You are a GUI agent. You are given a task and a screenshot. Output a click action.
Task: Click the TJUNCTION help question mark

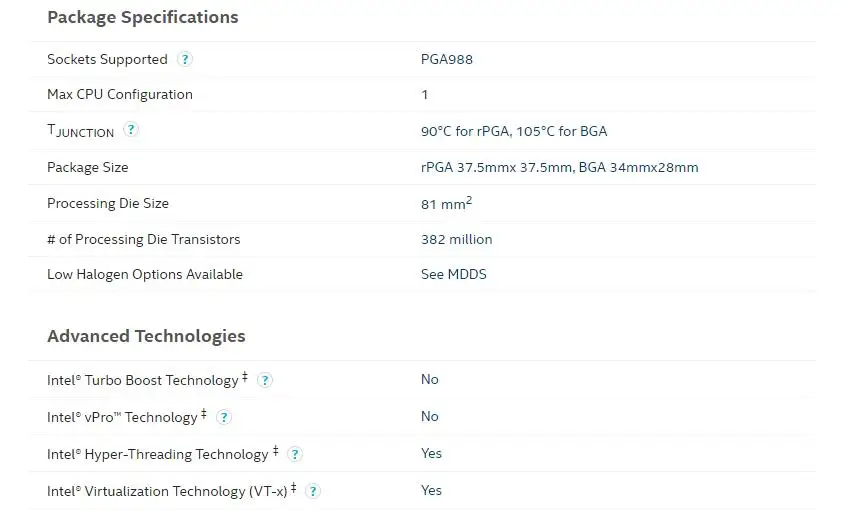pos(131,130)
